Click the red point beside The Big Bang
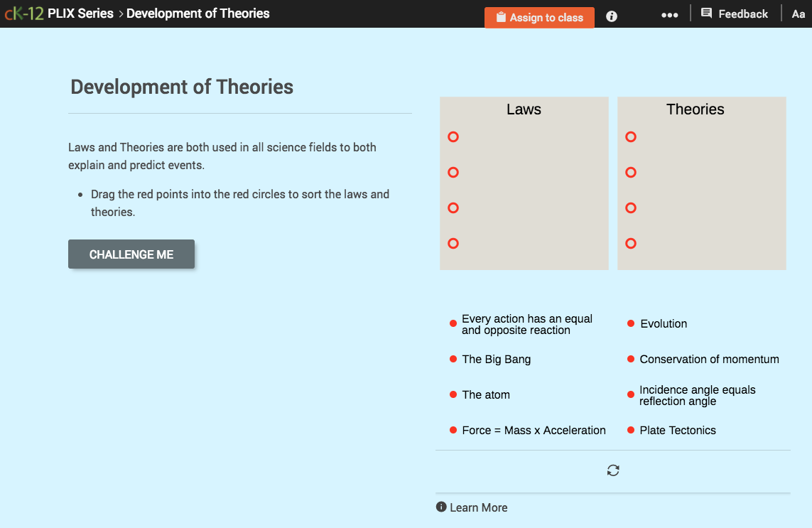This screenshot has height=528, width=812. pyautogui.click(x=453, y=359)
